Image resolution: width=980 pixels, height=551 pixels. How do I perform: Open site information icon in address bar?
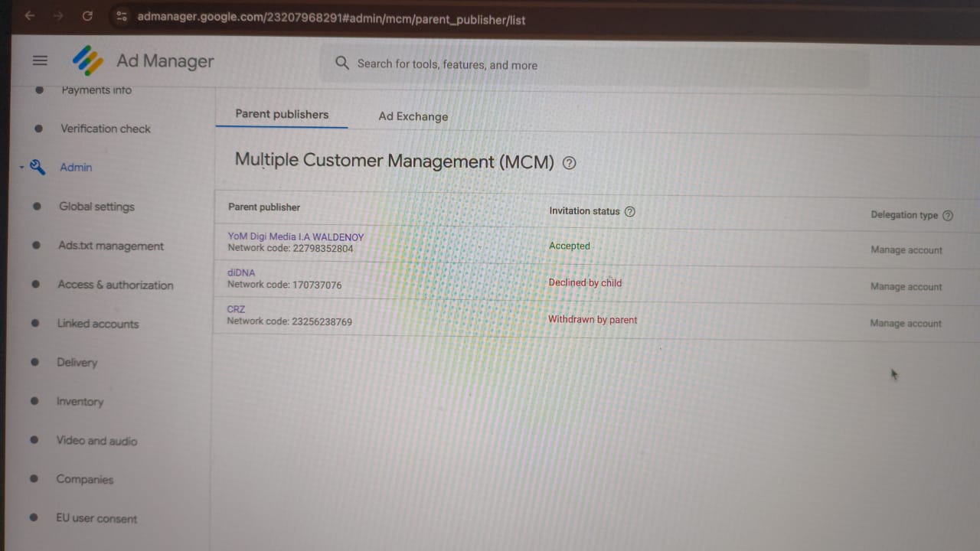click(121, 16)
